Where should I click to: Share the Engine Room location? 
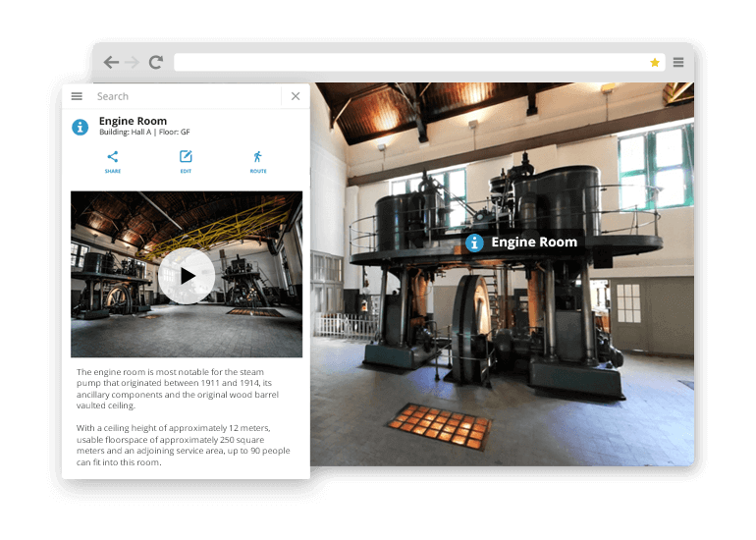point(113,161)
